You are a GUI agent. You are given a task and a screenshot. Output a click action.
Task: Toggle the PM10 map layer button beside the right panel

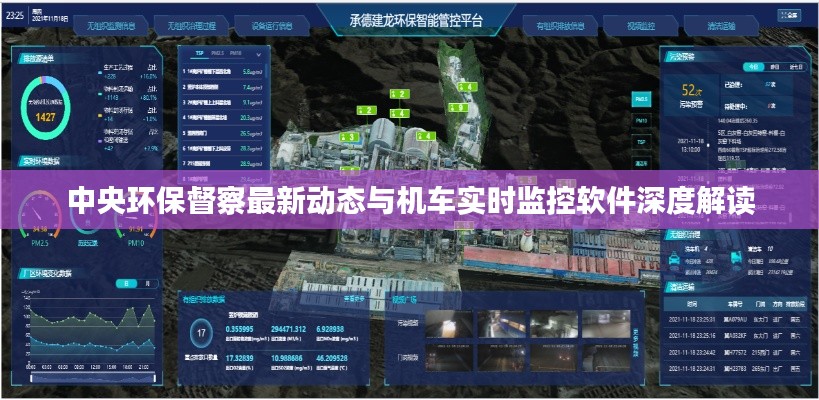coord(641,121)
